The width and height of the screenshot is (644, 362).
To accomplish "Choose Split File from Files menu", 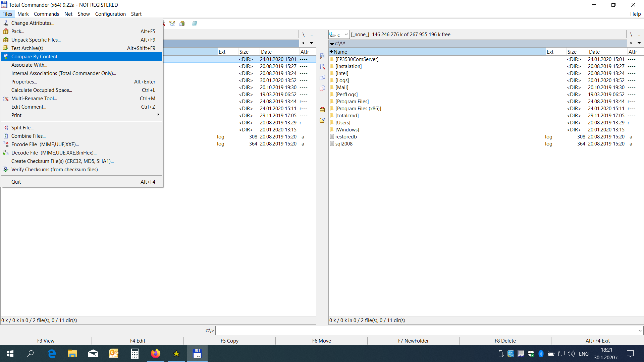I will pos(22,127).
